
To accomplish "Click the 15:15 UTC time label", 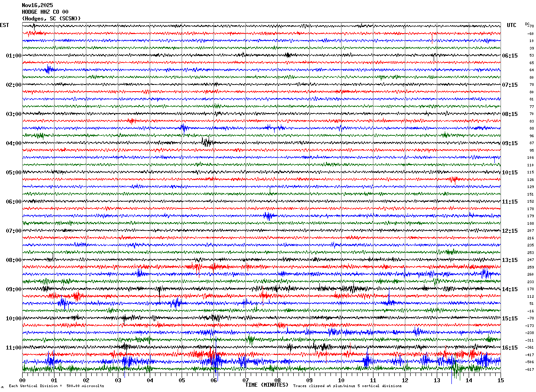I will click(x=510, y=319).
